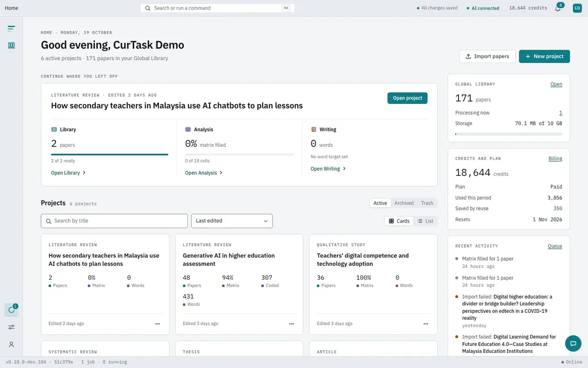Open the CD account avatar
This screenshot has height=368, width=588.
[577, 8]
